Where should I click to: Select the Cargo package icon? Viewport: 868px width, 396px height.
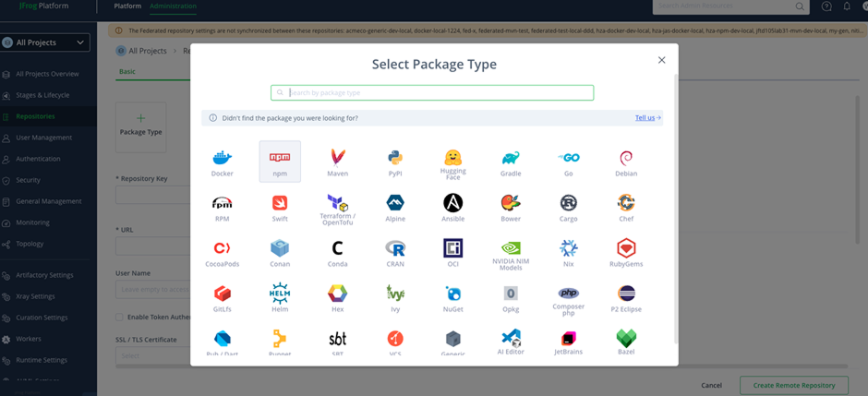click(x=568, y=207)
